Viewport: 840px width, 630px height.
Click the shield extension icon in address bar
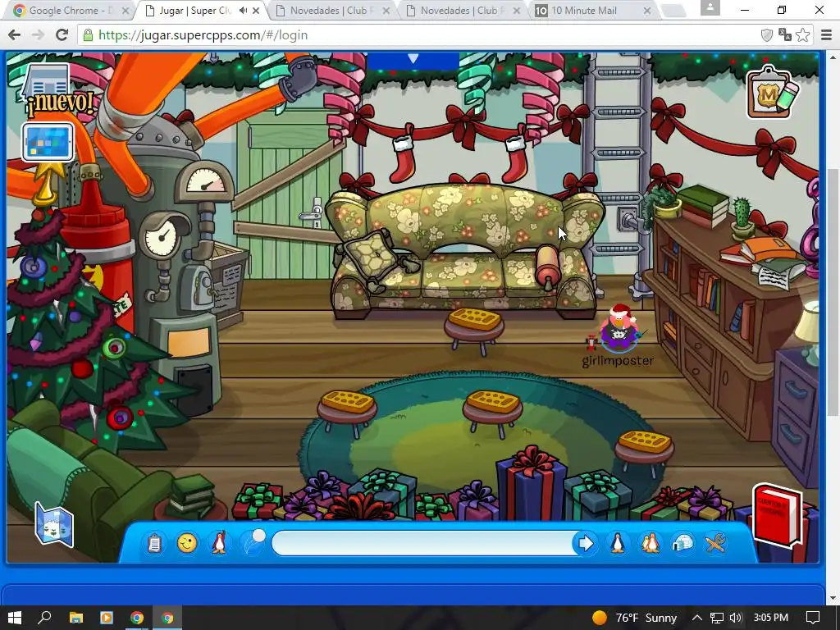click(x=767, y=34)
